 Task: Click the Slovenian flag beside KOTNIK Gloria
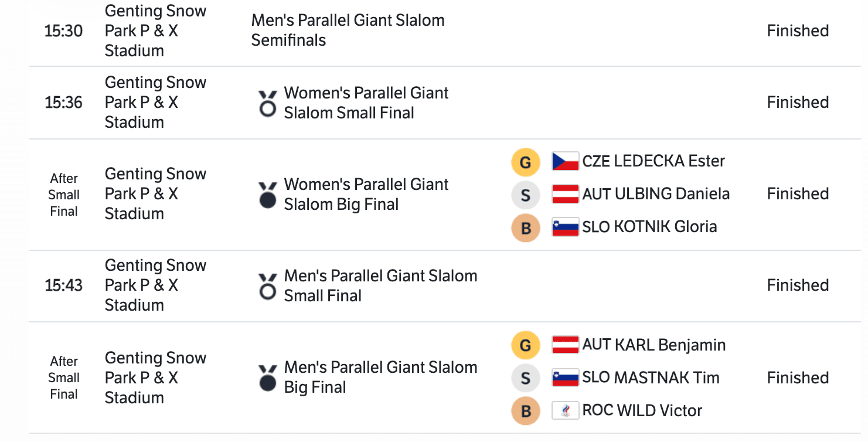click(565, 227)
